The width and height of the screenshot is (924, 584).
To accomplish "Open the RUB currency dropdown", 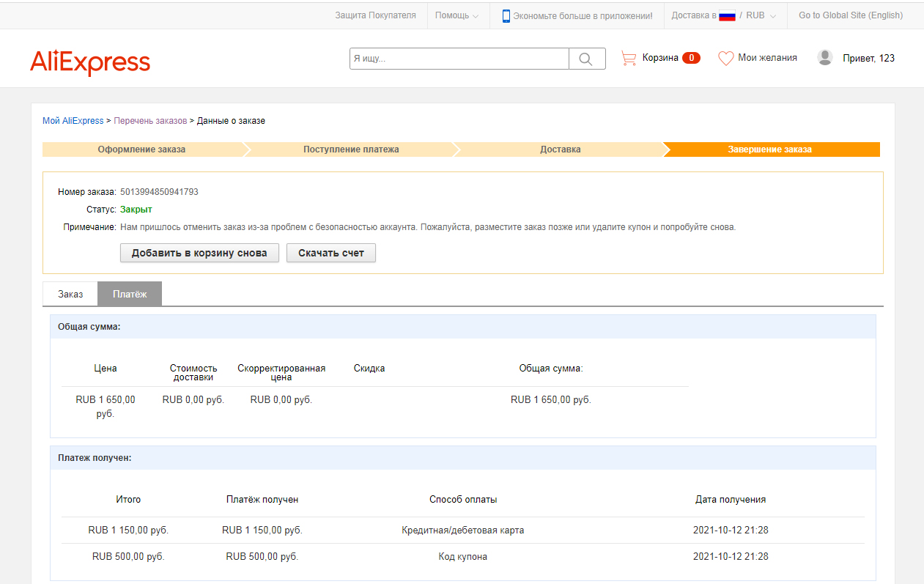I will pos(761,15).
